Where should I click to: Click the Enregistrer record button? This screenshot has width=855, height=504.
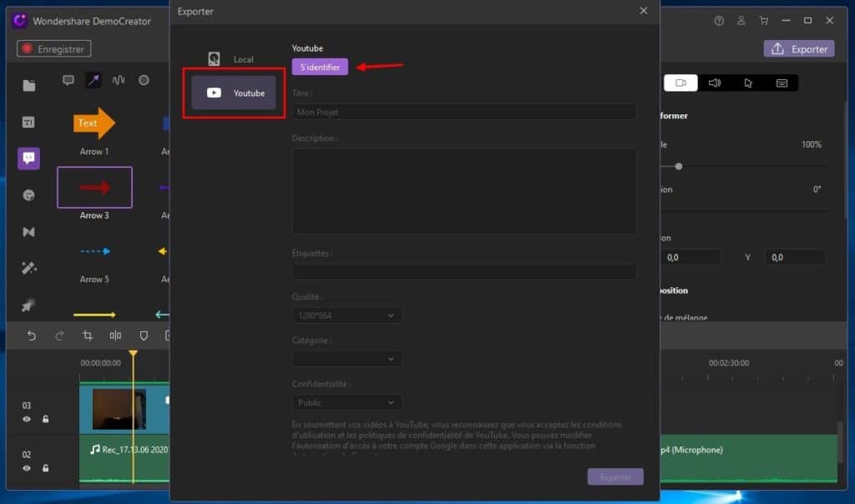tap(54, 49)
